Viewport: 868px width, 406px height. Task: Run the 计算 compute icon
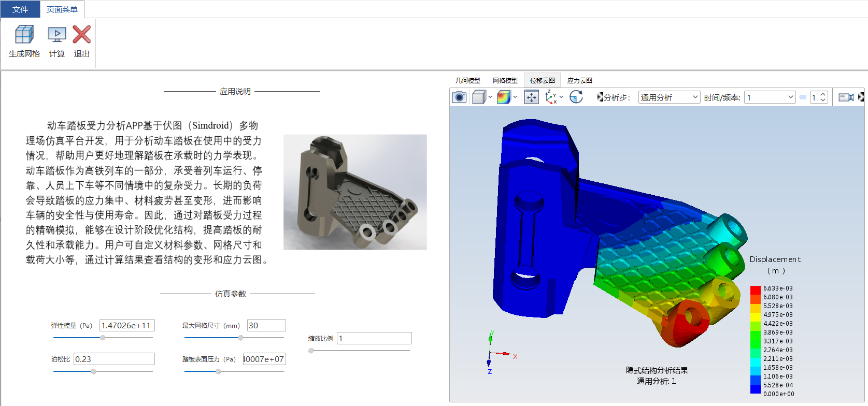pyautogui.click(x=57, y=35)
